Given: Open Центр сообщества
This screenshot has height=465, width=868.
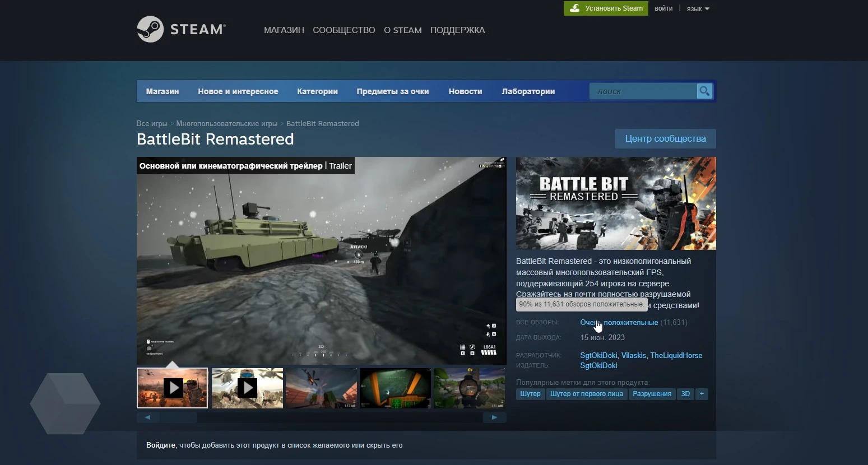Looking at the screenshot, I should [665, 138].
